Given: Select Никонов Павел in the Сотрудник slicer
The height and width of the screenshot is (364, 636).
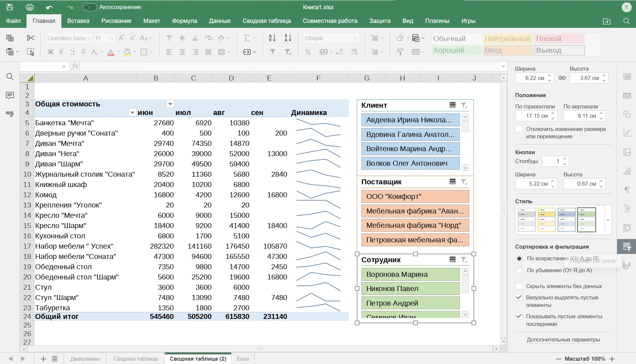Looking at the screenshot, I should (411, 289).
